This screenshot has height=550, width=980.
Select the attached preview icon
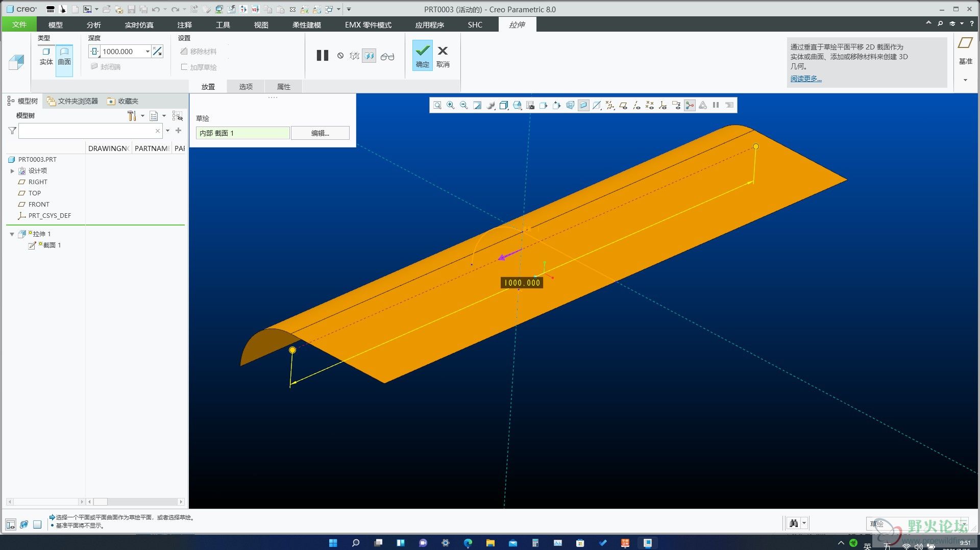(x=369, y=56)
